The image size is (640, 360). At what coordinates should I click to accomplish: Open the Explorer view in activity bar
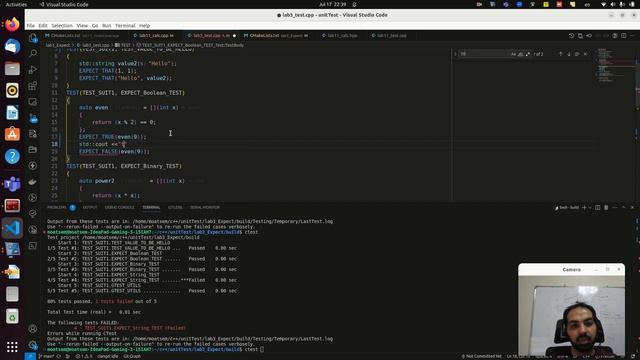[33, 38]
